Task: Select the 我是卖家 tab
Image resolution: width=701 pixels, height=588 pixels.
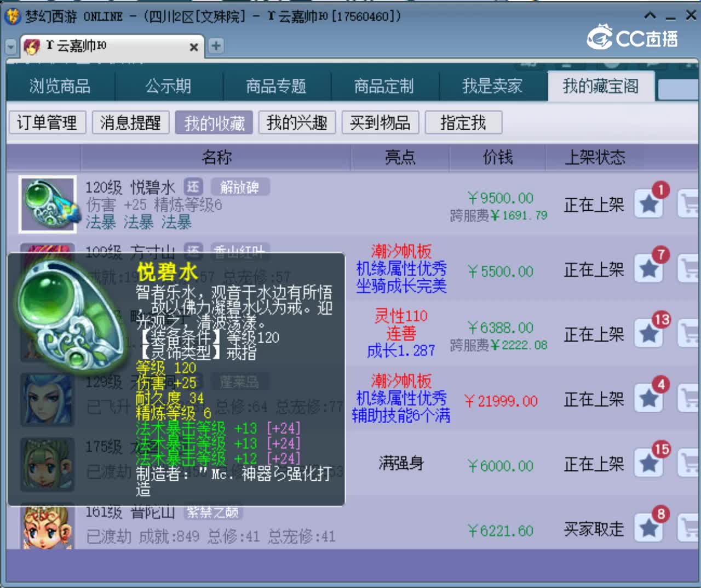Action: [492, 86]
